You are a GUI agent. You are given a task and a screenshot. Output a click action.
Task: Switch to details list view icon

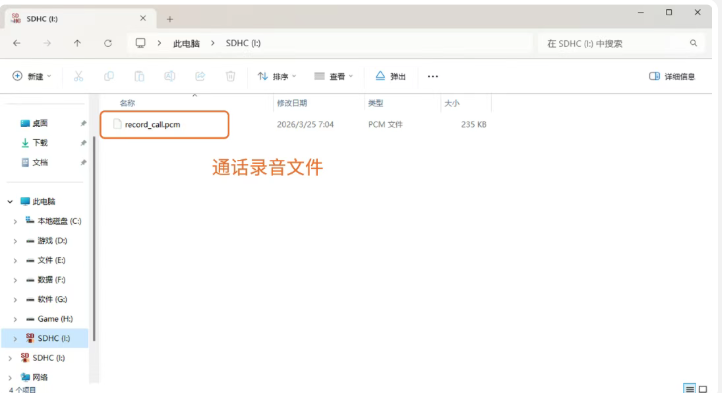pos(689,389)
